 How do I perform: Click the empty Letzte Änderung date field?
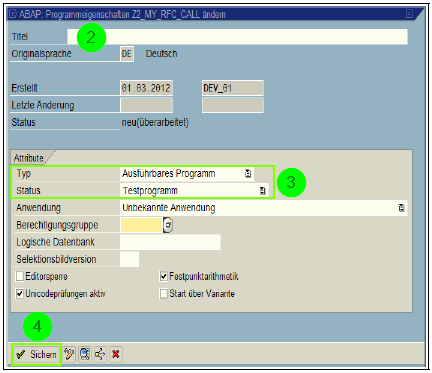tap(146, 105)
